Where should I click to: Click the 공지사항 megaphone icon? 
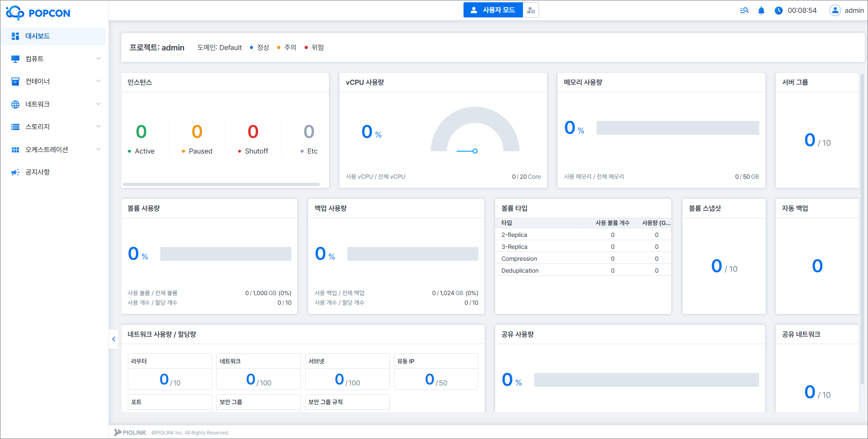click(x=15, y=172)
